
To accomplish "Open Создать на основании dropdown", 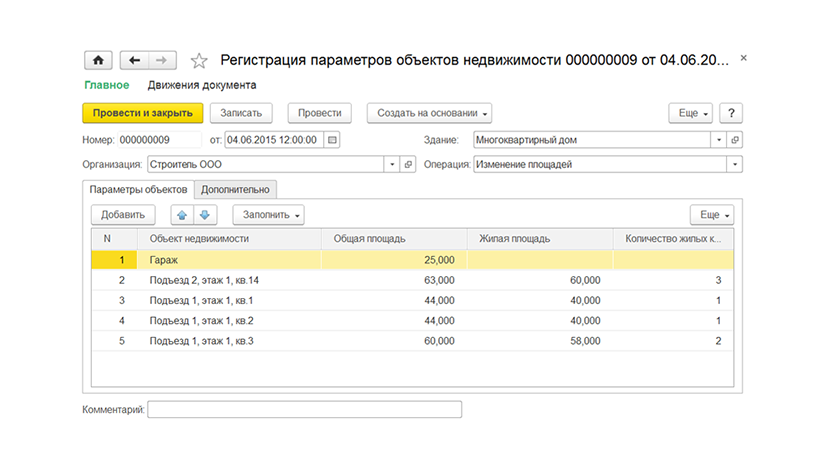I will 429,113.
